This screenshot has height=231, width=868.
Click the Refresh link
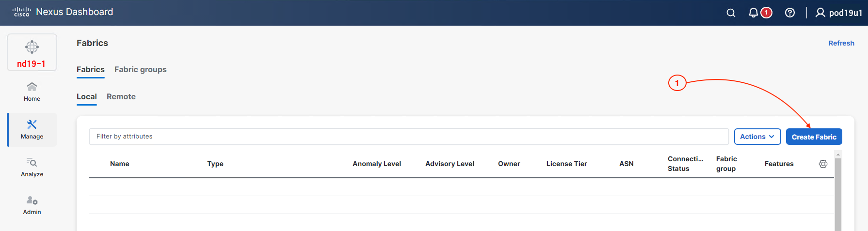coord(841,43)
